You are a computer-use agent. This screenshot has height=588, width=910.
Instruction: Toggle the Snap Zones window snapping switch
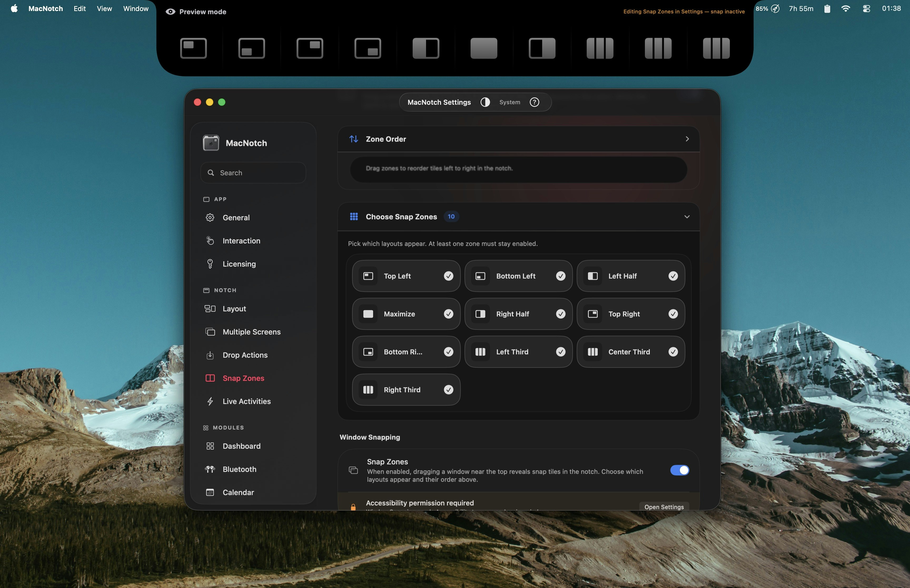pos(680,470)
